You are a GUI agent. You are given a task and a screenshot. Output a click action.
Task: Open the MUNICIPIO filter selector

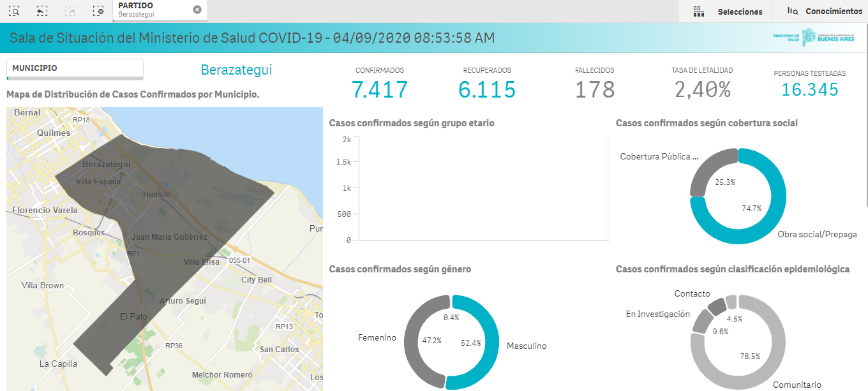point(75,68)
